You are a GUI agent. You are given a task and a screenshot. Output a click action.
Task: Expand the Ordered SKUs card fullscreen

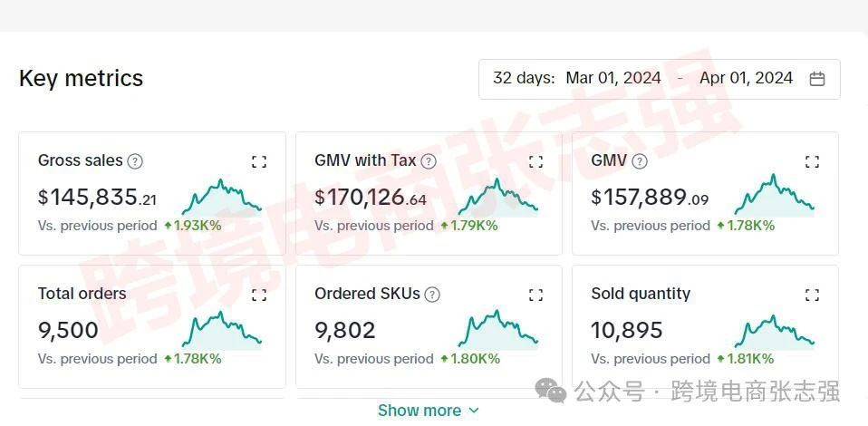click(535, 295)
